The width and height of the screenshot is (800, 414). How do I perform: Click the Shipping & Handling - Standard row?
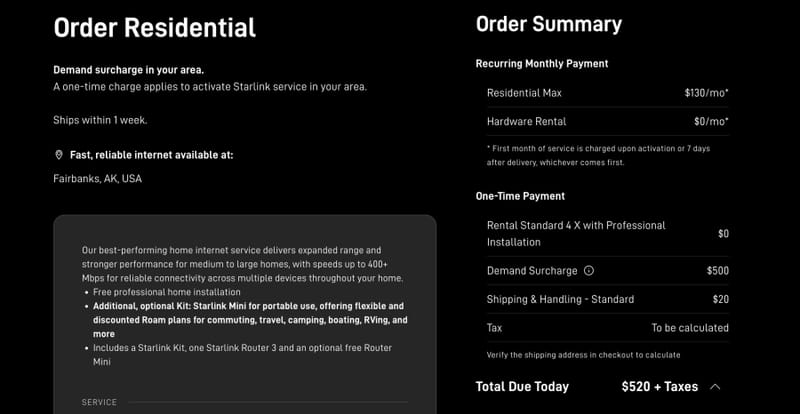tap(608, 299)
